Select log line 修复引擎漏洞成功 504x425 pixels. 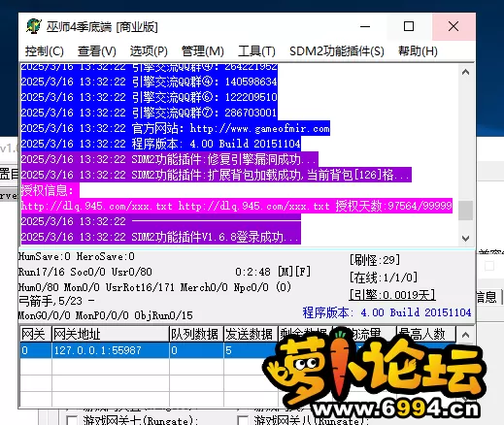(170, 159)
